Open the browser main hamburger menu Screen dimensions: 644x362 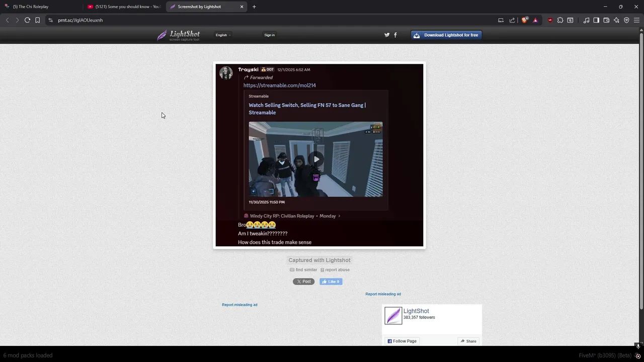pos(637,20)
